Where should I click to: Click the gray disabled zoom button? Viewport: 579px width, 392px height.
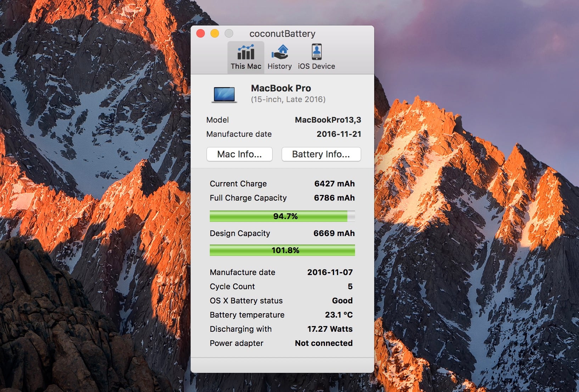(x=229, y=33)
